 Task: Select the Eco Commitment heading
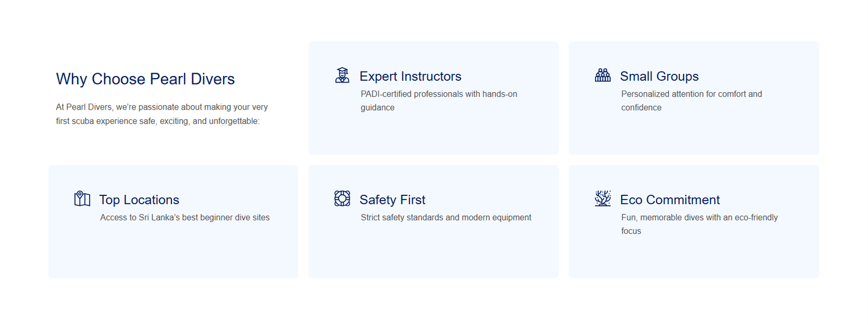[669, 200]
